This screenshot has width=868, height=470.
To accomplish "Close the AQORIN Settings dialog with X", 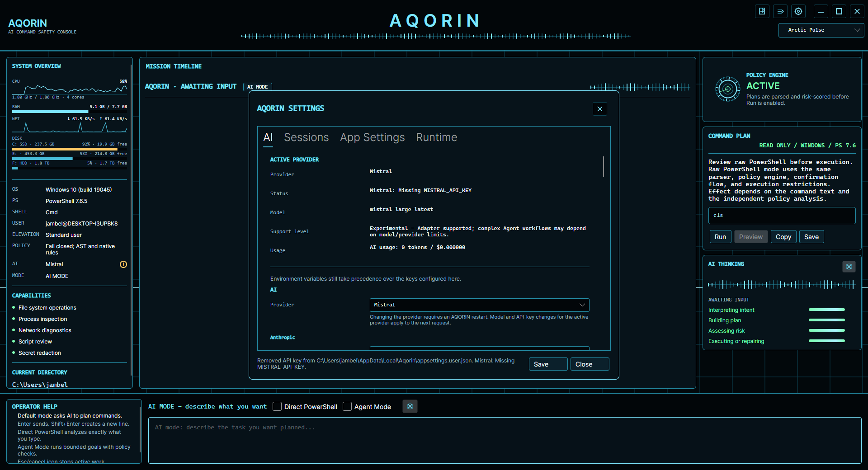I will pyautogui.click(x=600, y=109).
